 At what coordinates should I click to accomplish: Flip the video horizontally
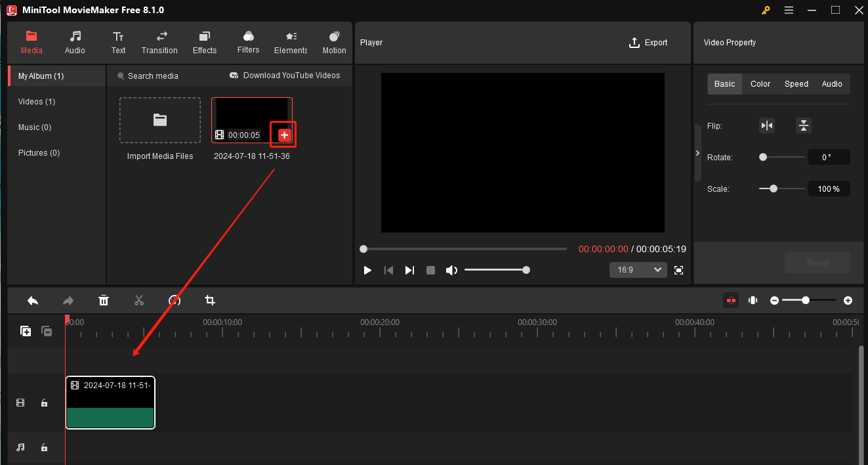(x=767, y=125)
